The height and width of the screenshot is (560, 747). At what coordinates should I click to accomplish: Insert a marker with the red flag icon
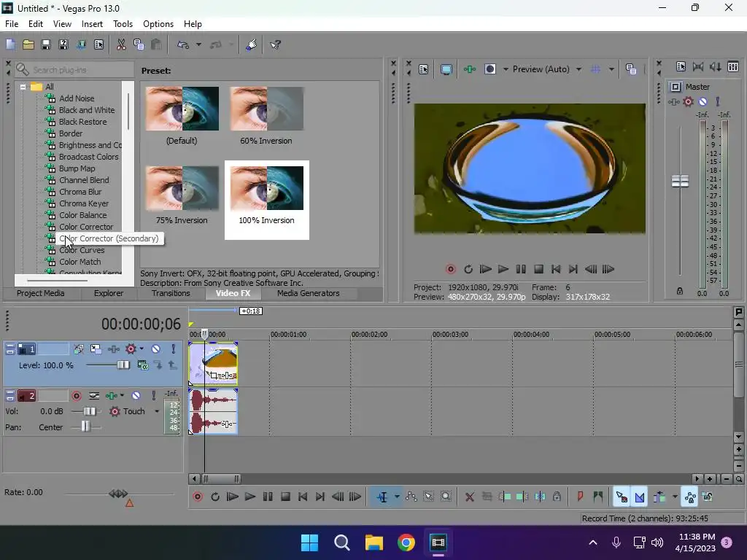coord(580,497)
